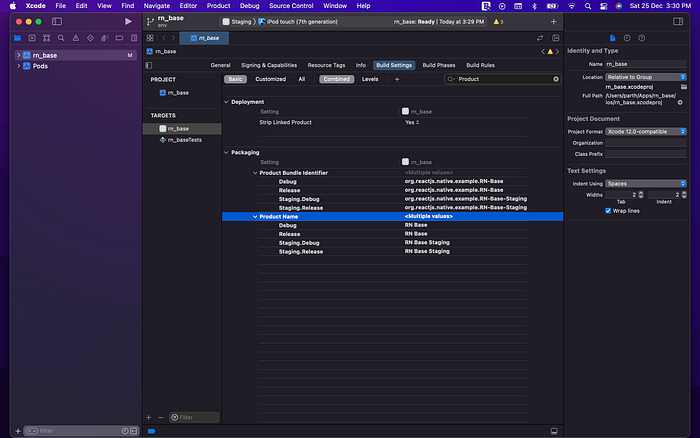
Task: Open Signing & Capabilities tab
Action: pos(269,65)
